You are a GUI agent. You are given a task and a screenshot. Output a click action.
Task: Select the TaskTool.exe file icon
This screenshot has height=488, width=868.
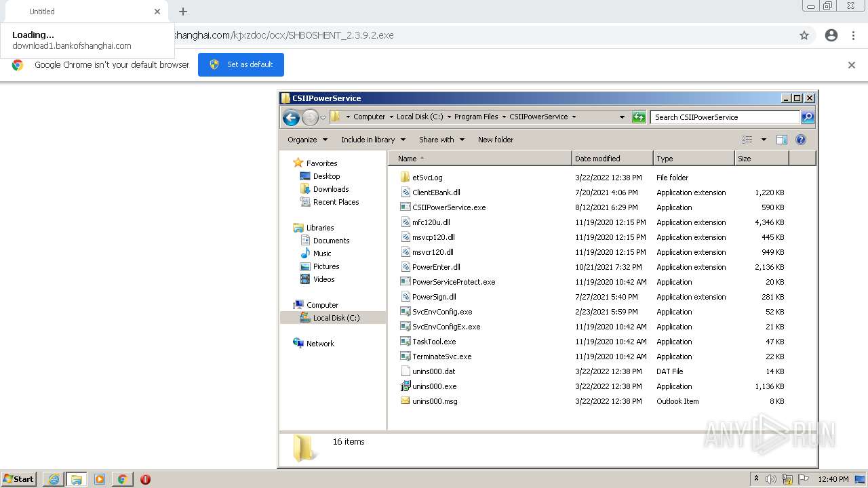click(x=405, y=342)
